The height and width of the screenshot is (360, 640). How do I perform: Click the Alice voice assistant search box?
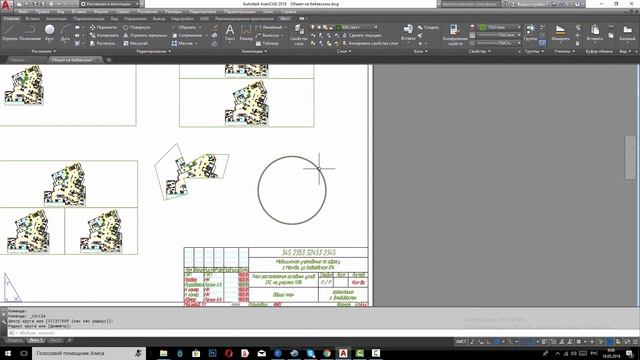pyautogui.click(x=89, y=353)
